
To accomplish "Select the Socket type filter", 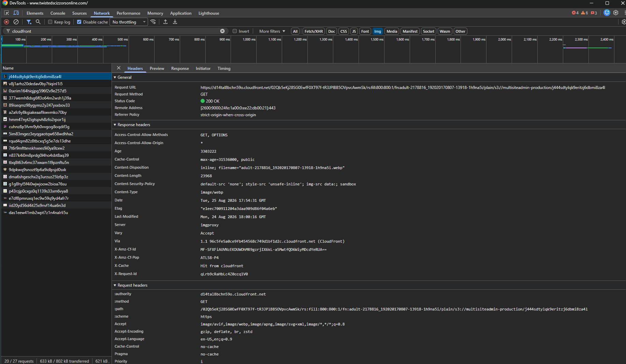I will [428, 31].
